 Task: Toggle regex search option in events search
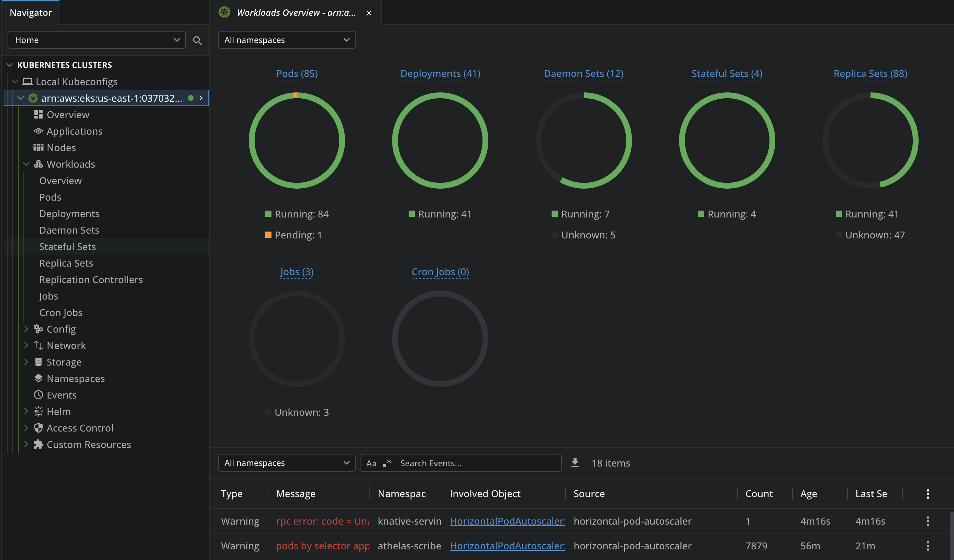(x=387, y=463)
